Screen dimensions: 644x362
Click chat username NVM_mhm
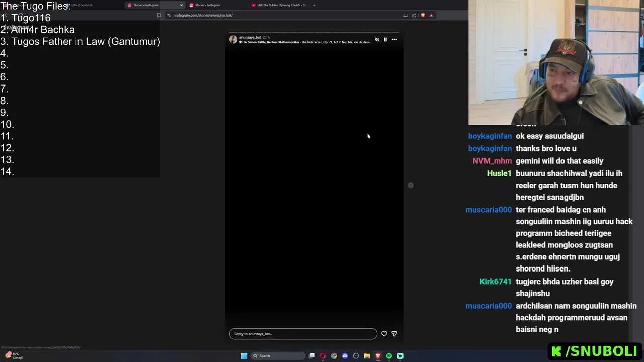492,161
